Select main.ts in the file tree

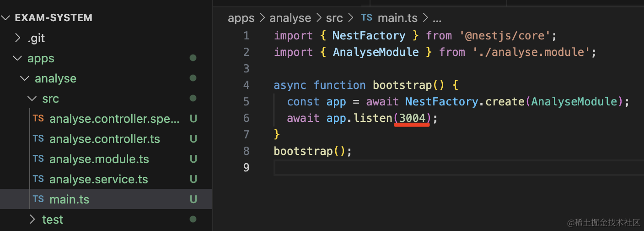point(70,199)
